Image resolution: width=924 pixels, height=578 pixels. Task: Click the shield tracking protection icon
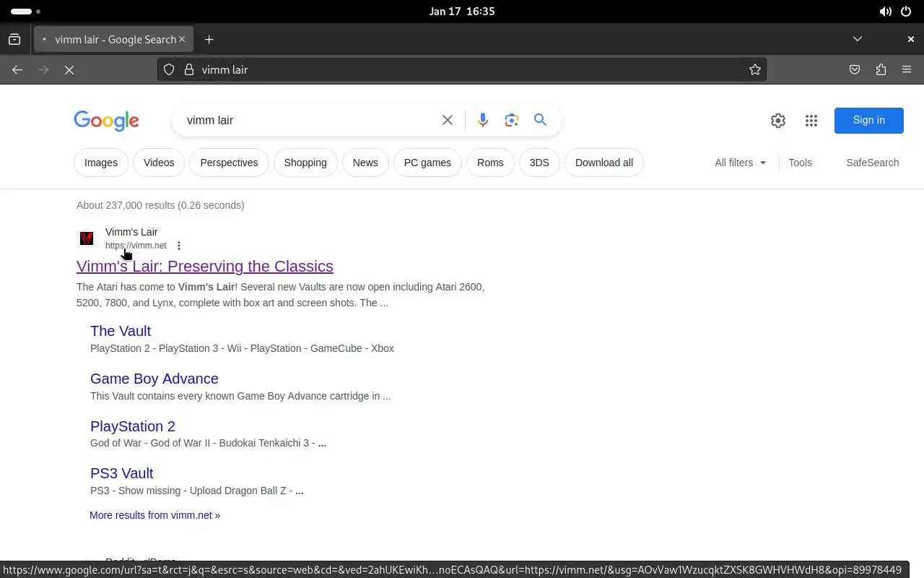pyautogui.click(x=168, y=69)
